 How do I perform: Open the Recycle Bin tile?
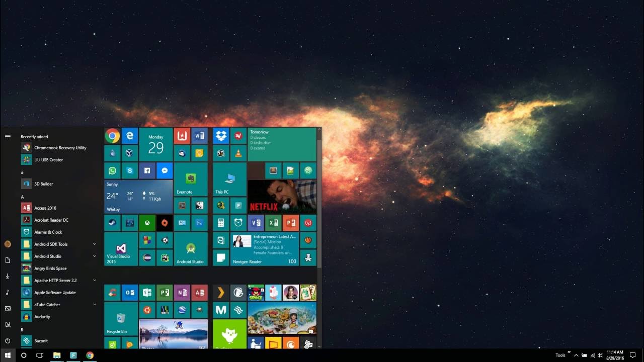[x=121, y=319]
